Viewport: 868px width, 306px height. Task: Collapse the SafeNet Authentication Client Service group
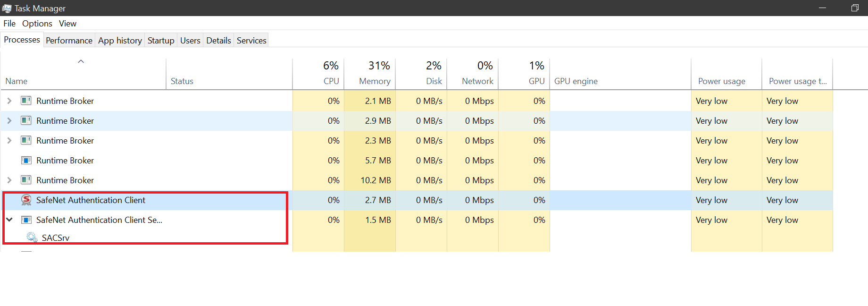(9, 220)
